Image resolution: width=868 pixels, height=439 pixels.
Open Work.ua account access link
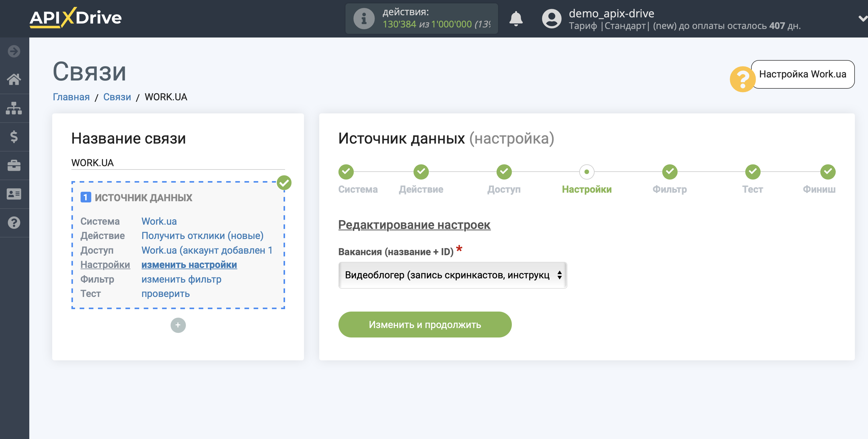(207, 250)
